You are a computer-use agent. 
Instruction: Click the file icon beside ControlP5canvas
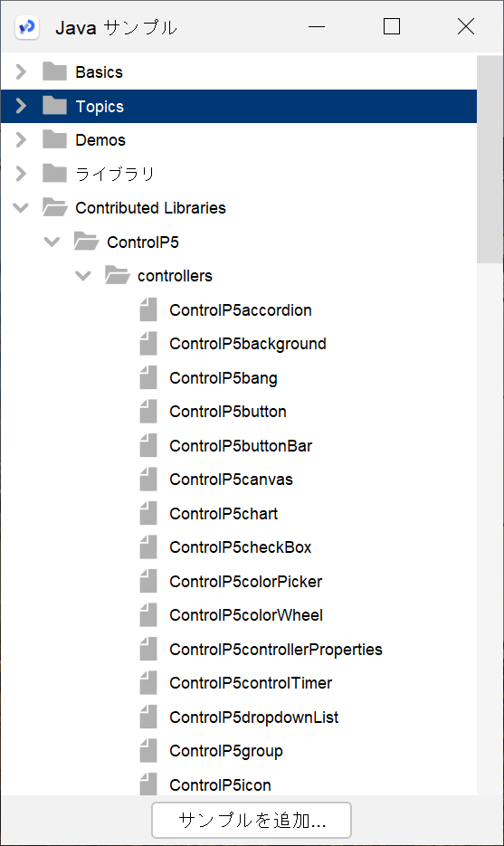(148, 480)
